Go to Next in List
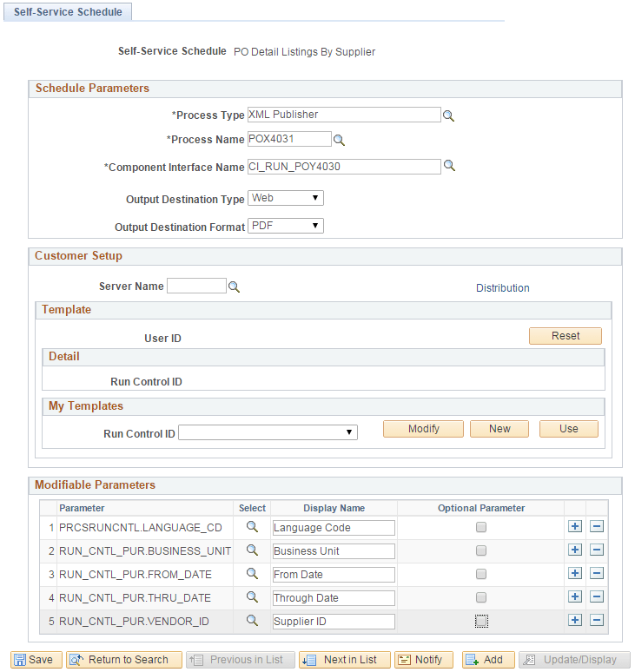Screen dimensions: 635x672 tap(345, 660)
